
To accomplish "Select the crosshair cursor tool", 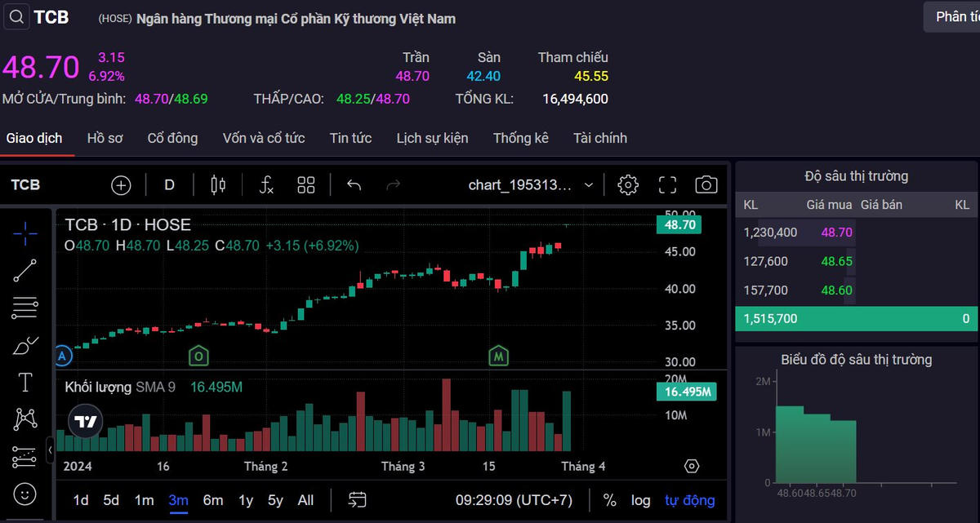I will (x=25, y=233).
